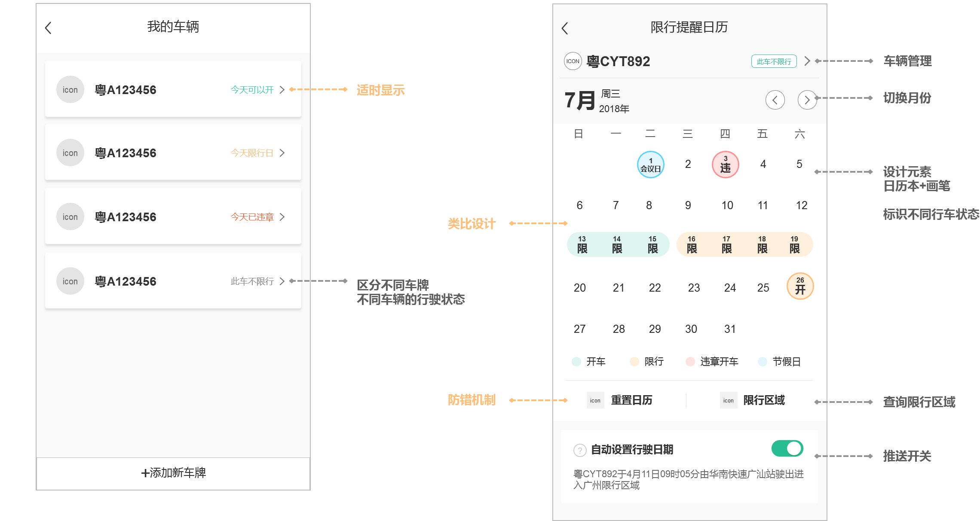This screenshot has height=521, width=980.
Task: Click the next month arrow button
Action: point(807,100)
